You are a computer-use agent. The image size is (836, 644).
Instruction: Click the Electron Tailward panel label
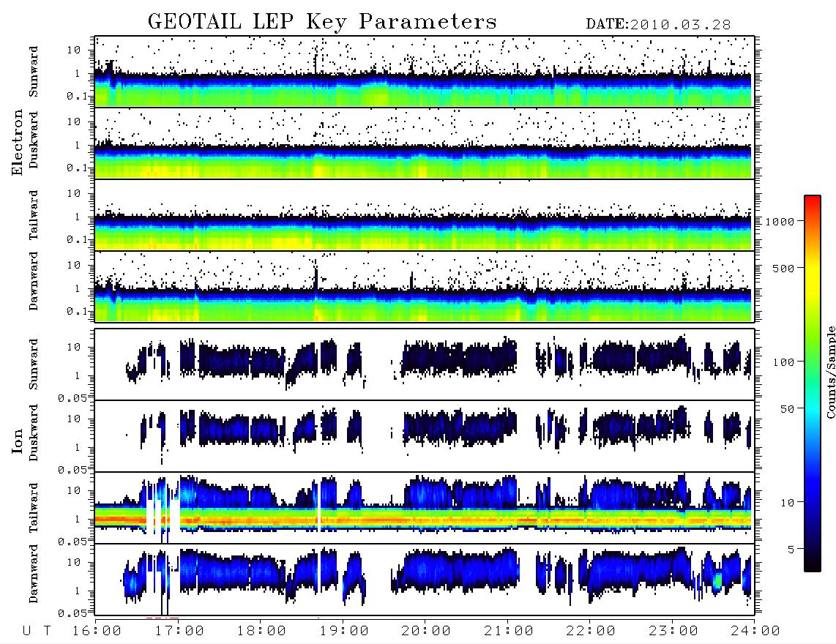pyautogui.click(x=34, y=215)
